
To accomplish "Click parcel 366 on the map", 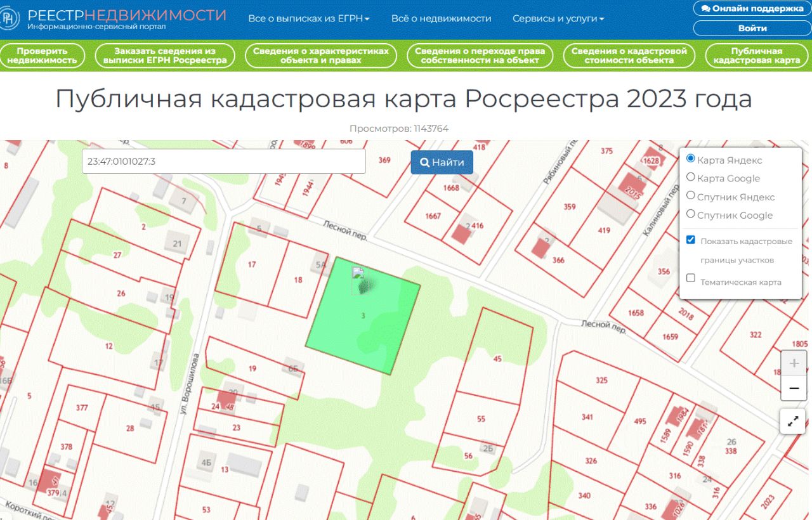I will pos(558,260).
